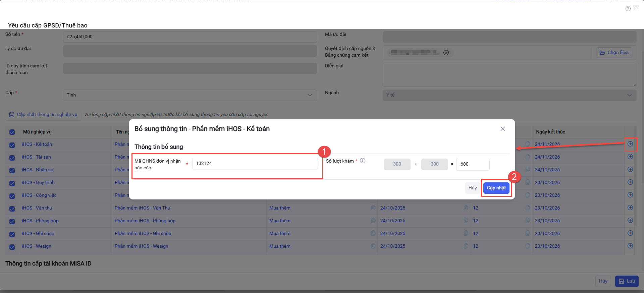Image resolution: width=644 pixels, height=293 pixels.
Task: Open the Cấp dropdown showing Tỉnh
Action: tap(190, 95)
